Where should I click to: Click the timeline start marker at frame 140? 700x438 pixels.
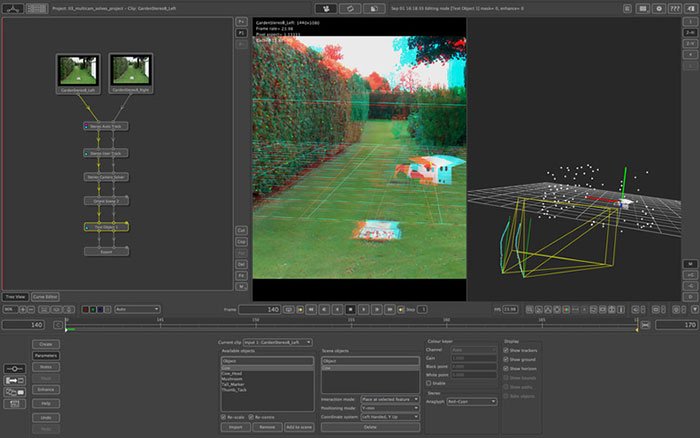pos(66,329)
